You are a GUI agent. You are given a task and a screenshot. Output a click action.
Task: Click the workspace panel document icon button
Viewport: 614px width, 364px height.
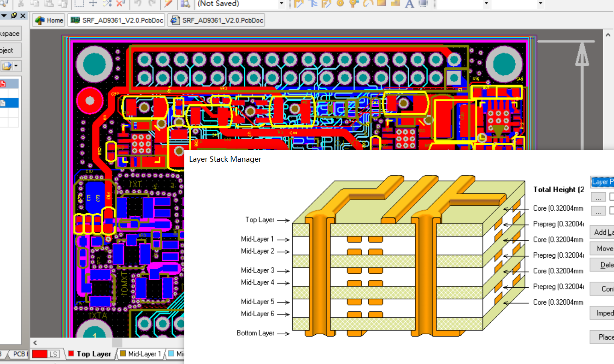pos(7,66)
